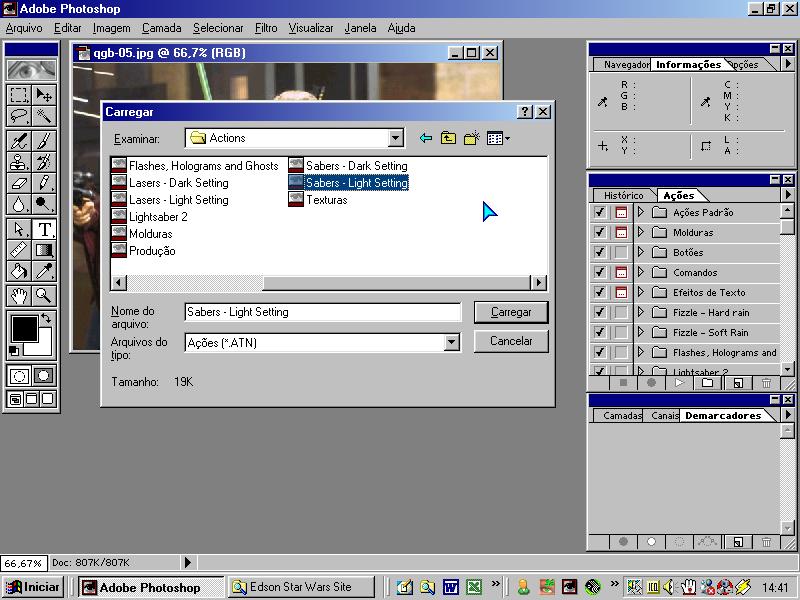
Task: Go up one folder level in dialog
Action: click(448, 138)
